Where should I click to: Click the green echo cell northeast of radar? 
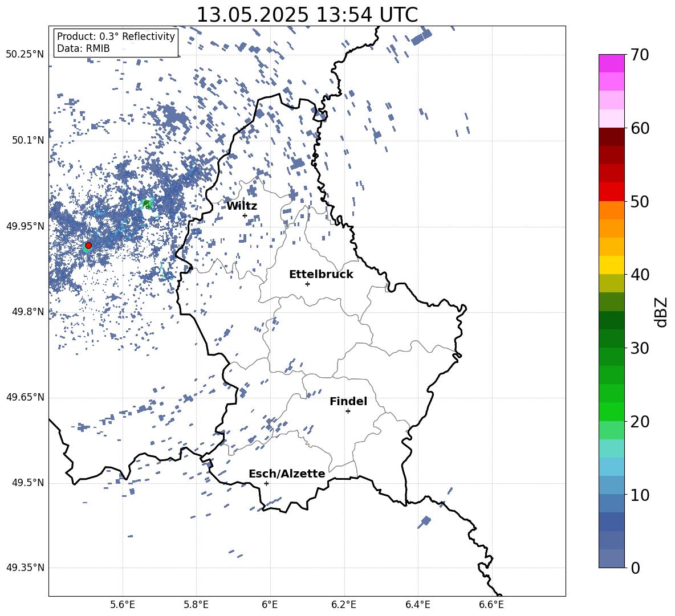[x=147, y=203]
